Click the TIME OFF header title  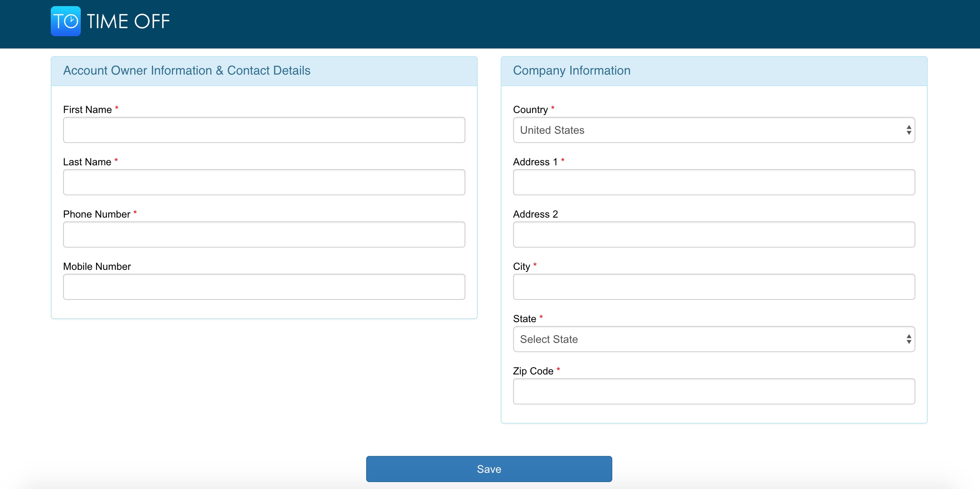(128, 22)
